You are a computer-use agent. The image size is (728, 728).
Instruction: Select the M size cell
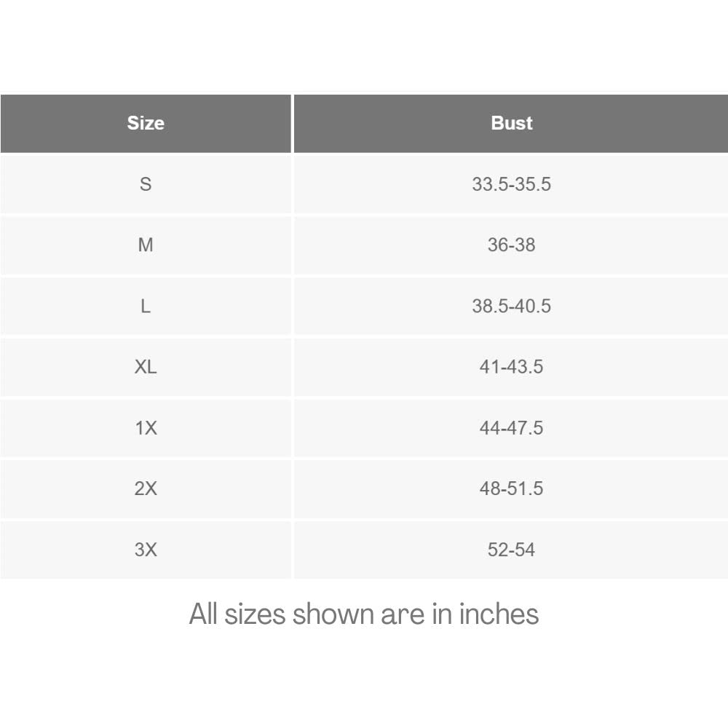(146, 245)
